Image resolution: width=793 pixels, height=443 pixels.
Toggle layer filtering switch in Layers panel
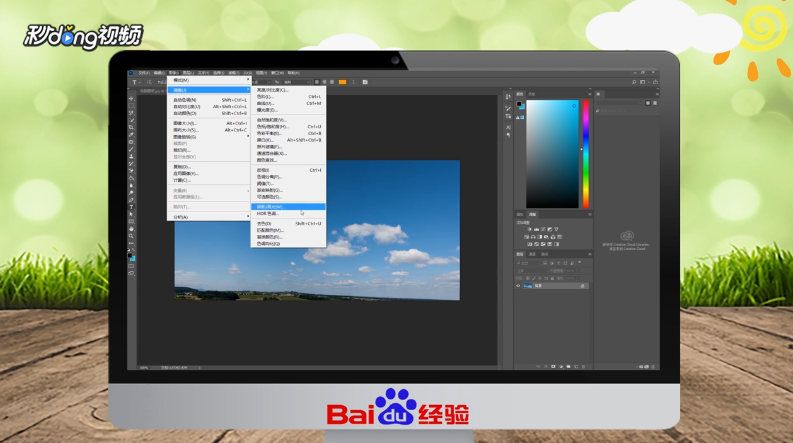click(580, 263)
